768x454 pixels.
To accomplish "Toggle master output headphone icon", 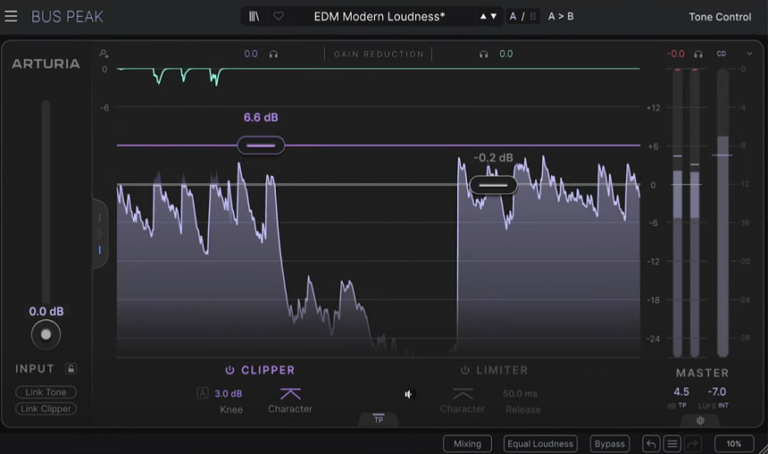I will 698,54.
